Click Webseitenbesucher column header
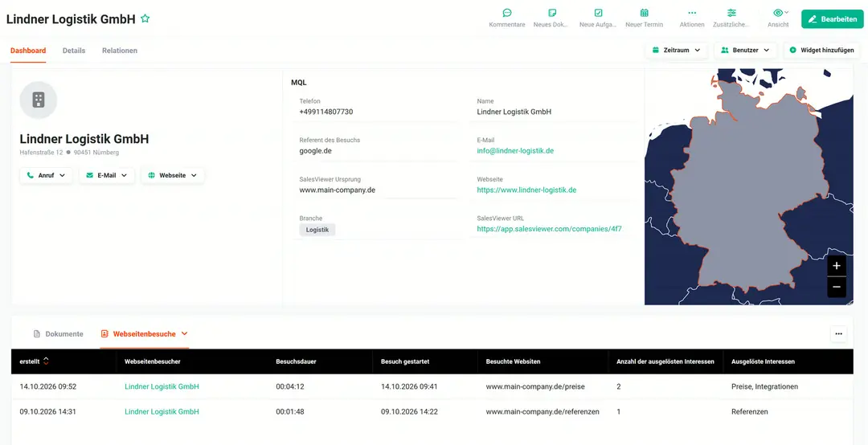The width and height of the screenshot is (868, 445). click(x=153, y=361)
